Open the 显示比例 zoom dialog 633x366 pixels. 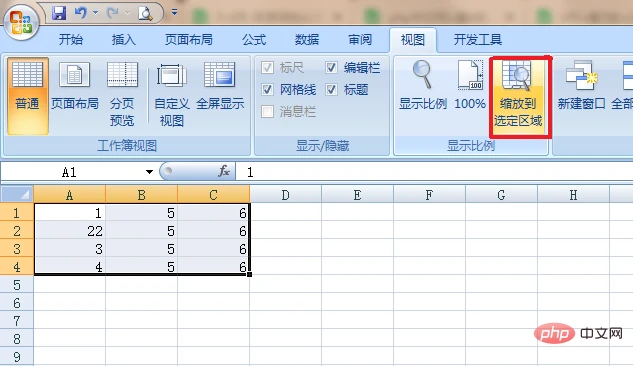click(x=423, y=86)
